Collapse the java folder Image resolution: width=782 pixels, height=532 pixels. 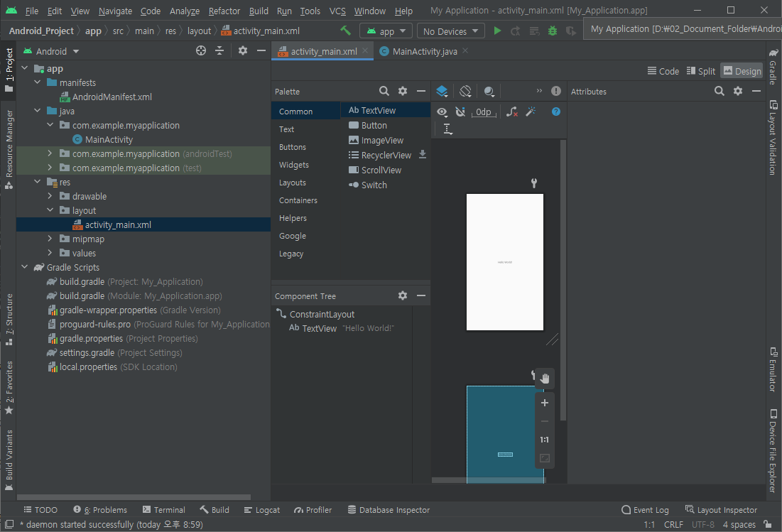tap(38, 110)
